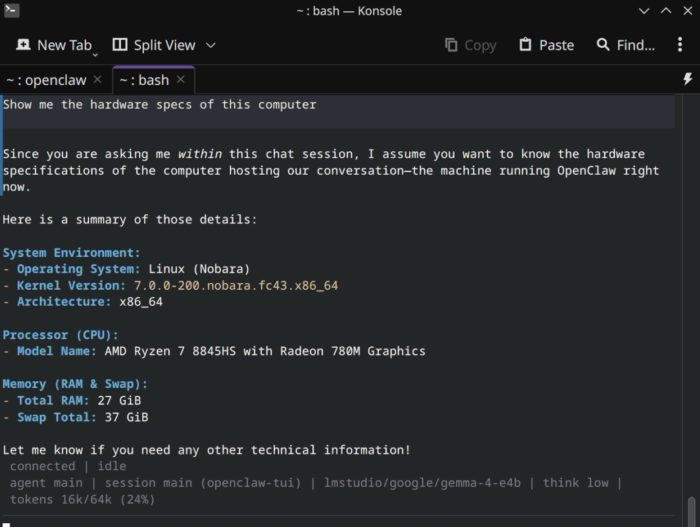Click the Konsole app icon in title bar
Screen dimensions: 700x527
[x=11, y=11]
